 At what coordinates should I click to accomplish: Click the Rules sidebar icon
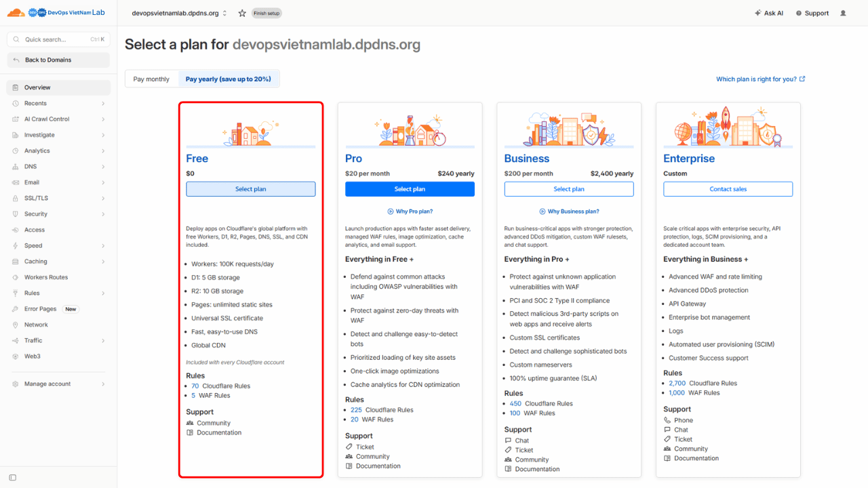point(16,293)
